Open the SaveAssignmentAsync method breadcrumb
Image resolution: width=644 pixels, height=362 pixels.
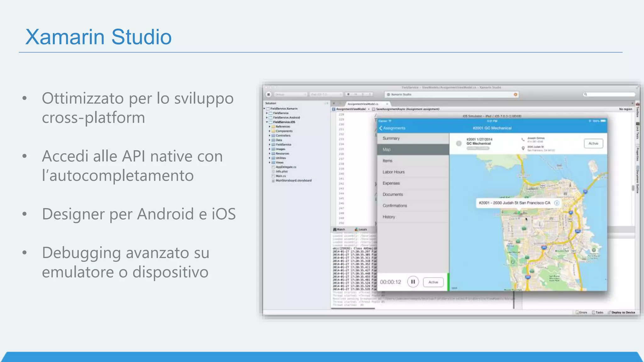(406, 109)
